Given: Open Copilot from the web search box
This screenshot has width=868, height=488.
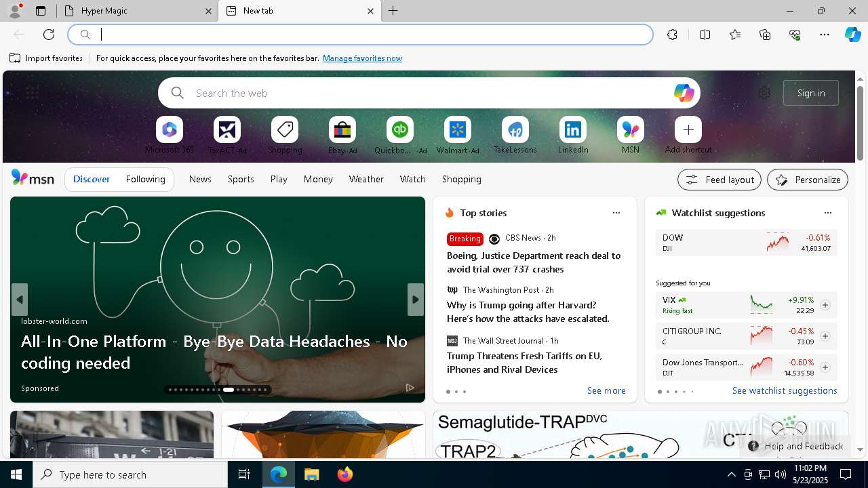Looking at the screenshot, I should [684, 93].
